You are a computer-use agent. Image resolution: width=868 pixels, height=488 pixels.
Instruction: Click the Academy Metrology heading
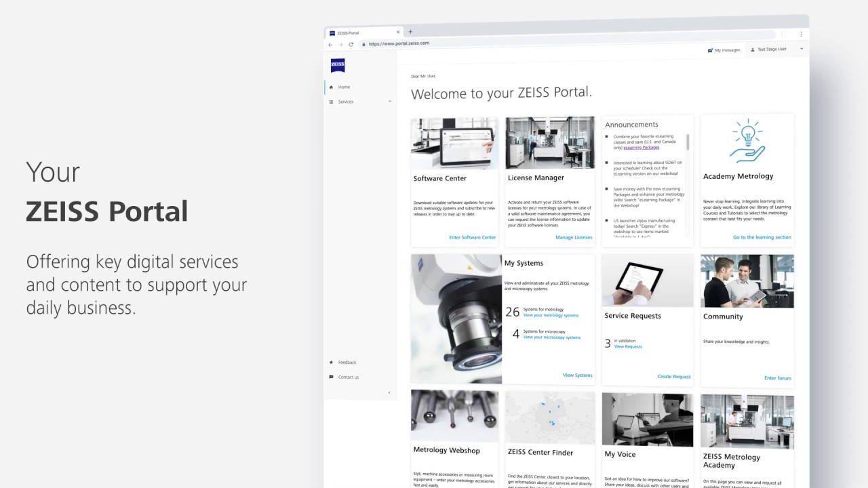738,177
